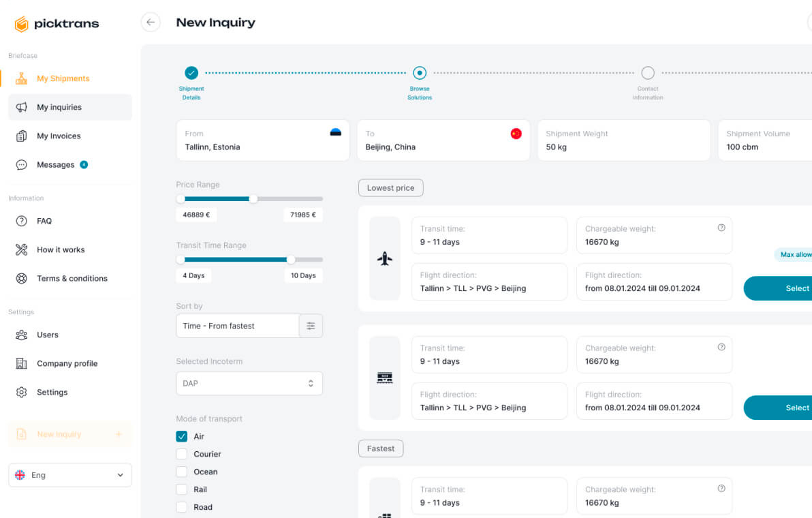Go to the Browse Solutions step
The width and height of the screenshot is (812, 518).
420,73
